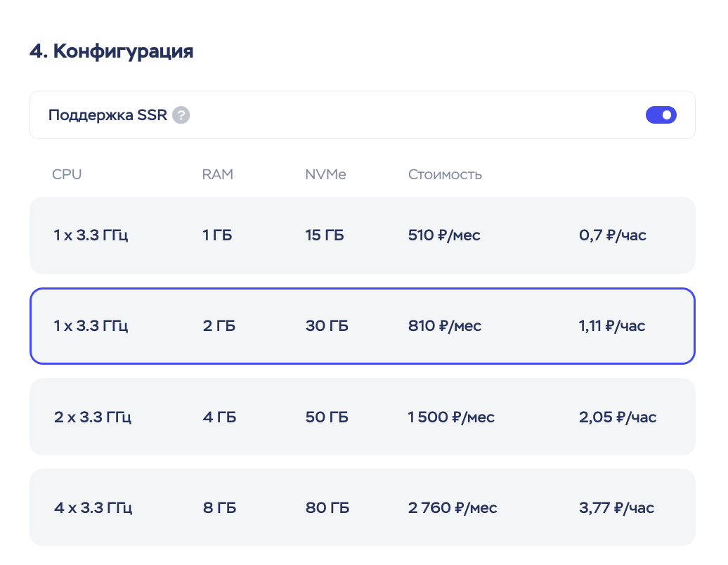Choose the 4 ГБ RAM configuration
Image resolution: width=728 pixels, height=565 pixels.
coord(219,417)
